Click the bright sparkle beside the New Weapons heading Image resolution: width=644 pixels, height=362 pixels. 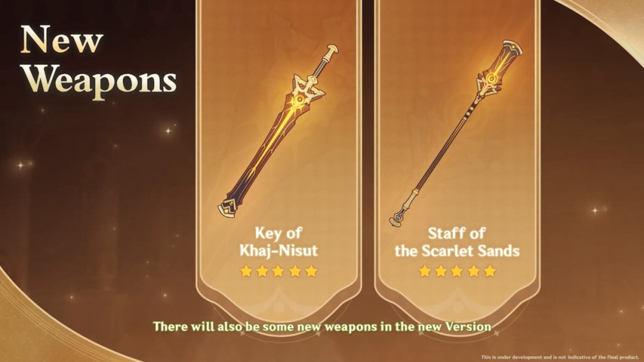click(168, 131)
